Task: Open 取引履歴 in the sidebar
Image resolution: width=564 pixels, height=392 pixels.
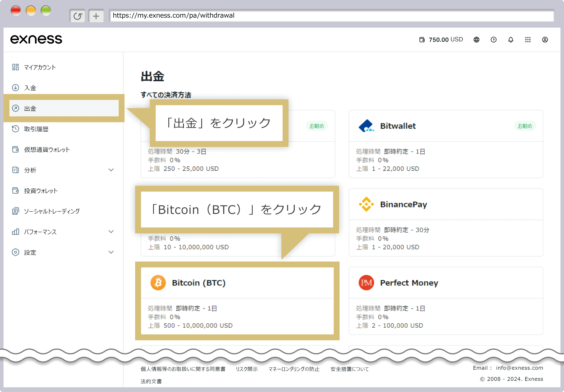Action: point(36,129)
